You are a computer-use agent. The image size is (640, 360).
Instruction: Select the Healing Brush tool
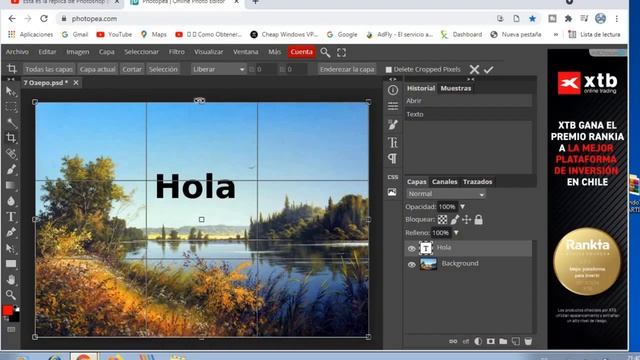pyautogui.click(x=11, y=153)
